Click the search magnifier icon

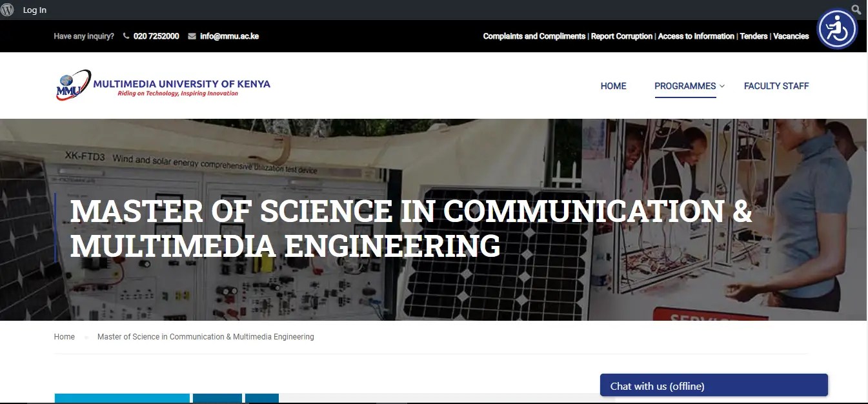(x=856, y=9)
